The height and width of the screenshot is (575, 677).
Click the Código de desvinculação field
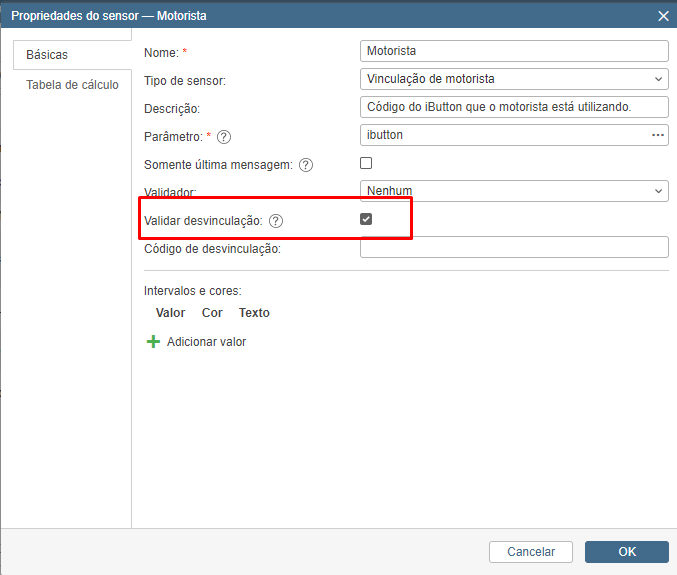(x=513, y=247)
